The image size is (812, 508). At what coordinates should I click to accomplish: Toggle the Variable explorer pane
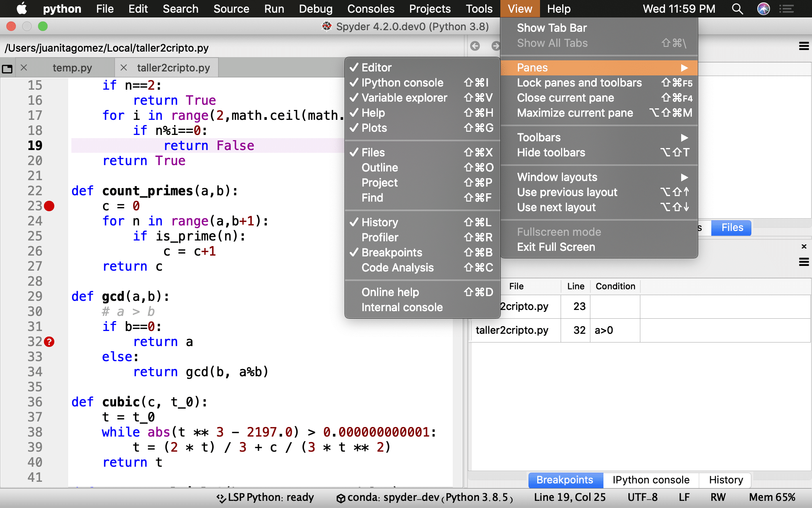point(423,98)
